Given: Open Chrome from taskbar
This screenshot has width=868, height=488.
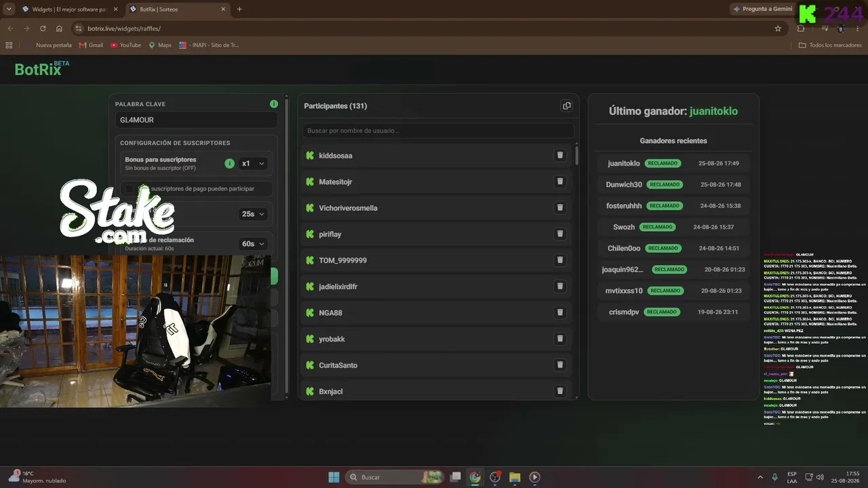Looking at the screenshot, I should (x=475, y=477).
